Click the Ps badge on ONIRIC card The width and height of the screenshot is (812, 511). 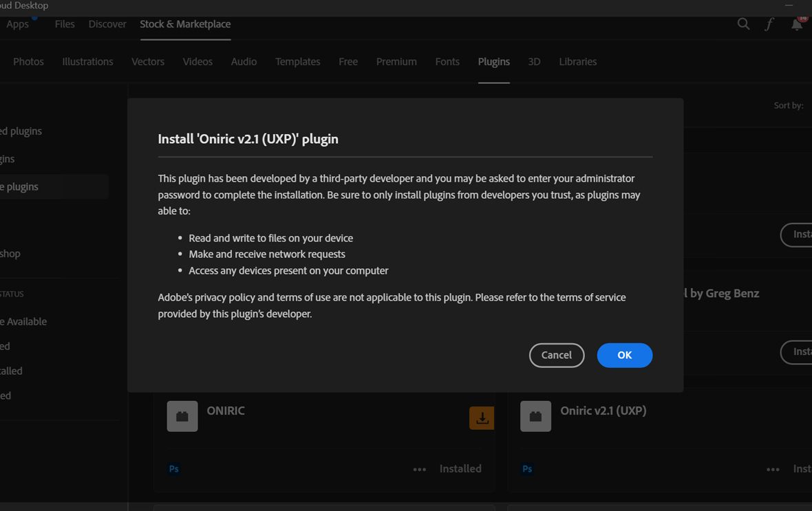(174, 468)
